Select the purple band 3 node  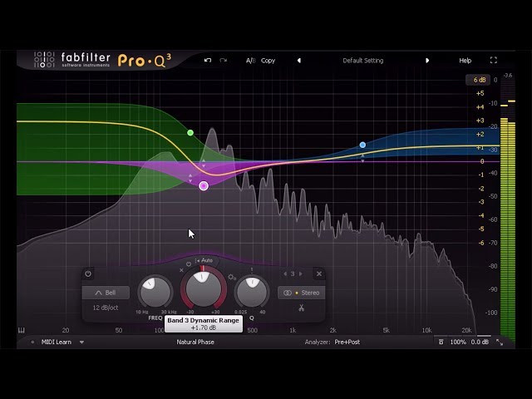pos(204,186)
